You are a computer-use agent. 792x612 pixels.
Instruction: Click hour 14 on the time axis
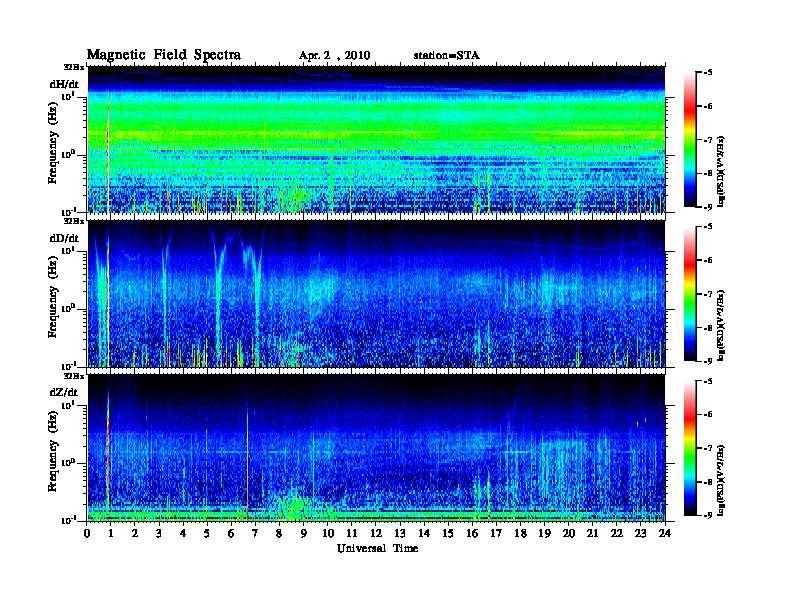click(424, 533)
